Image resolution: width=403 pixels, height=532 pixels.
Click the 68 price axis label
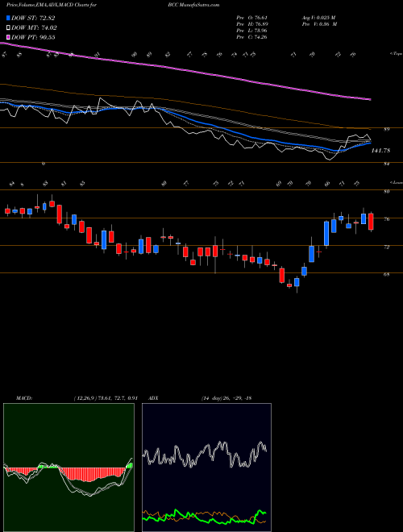386,275
